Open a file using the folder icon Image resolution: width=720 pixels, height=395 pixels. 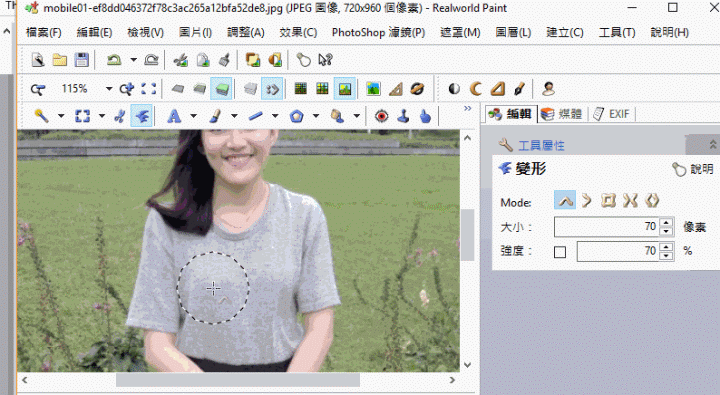[x=60, y=60]
